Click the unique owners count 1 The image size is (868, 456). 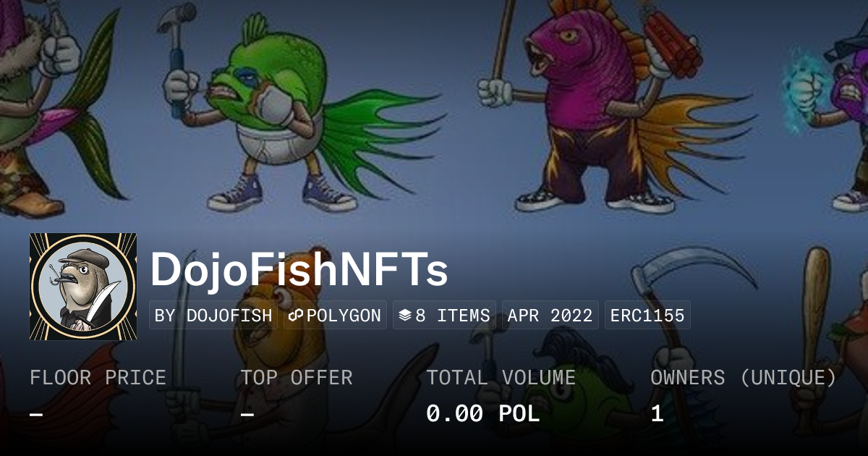point(657,413)
